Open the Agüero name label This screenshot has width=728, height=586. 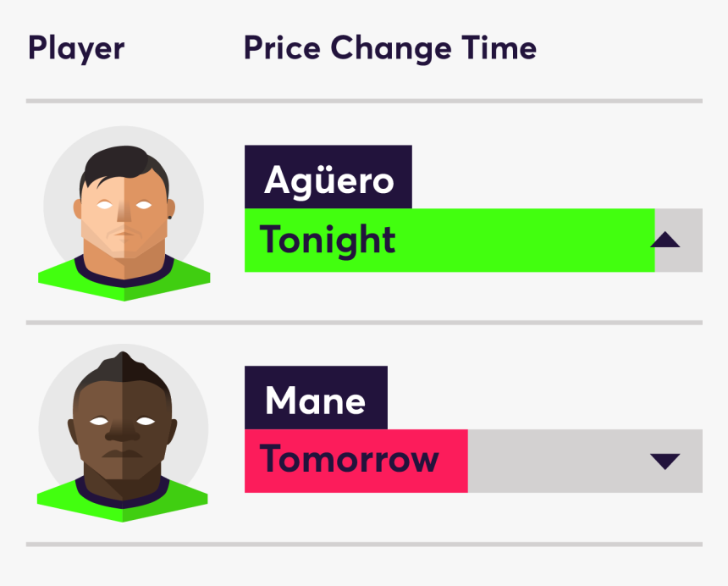coord(328,178)
